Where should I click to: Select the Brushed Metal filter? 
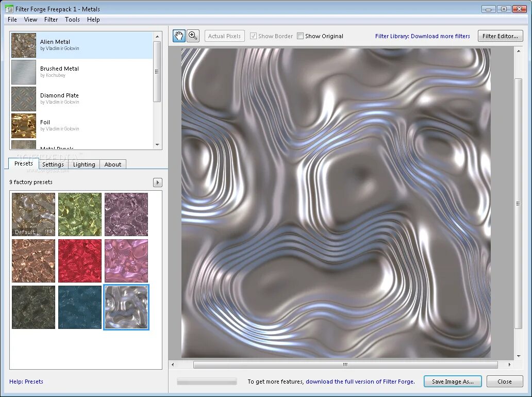81,72
